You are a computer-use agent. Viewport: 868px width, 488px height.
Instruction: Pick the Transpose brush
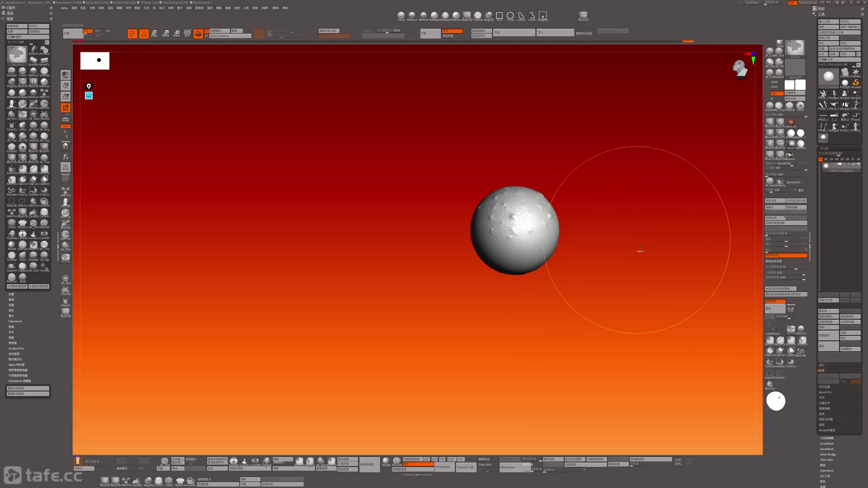coord(44,267)
